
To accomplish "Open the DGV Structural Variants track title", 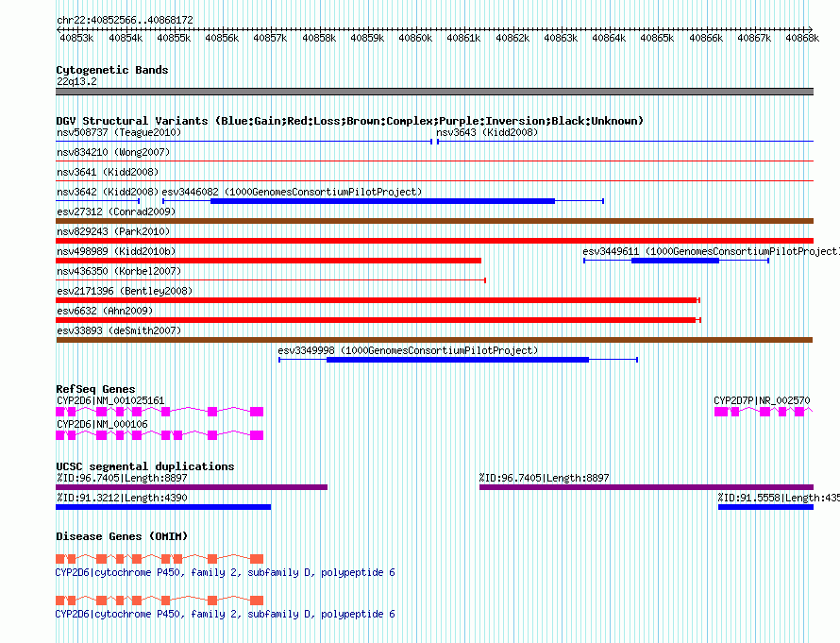I will 350,121.
